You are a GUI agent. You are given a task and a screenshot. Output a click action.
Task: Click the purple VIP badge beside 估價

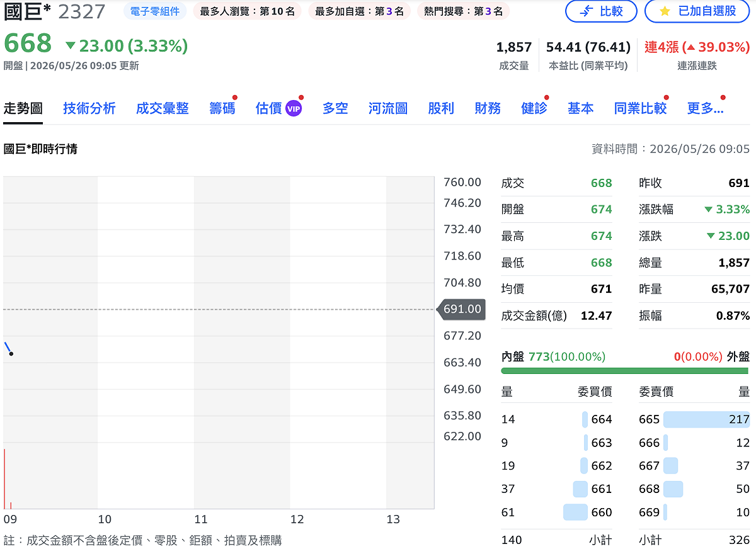click(294, 108)
